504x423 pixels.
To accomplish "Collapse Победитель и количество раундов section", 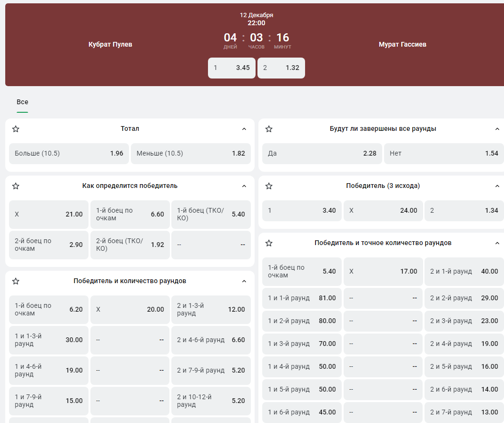I will [x=244, y=281].
